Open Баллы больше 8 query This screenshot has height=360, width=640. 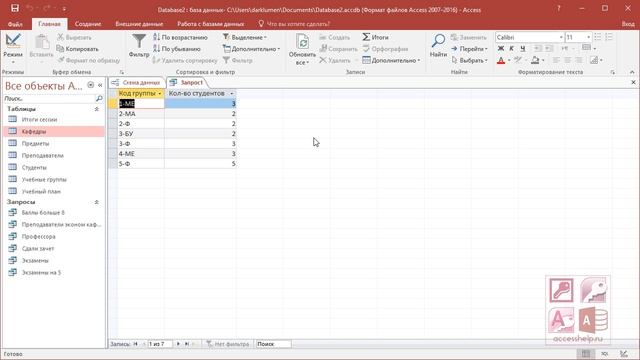click(x=53, y=213)
